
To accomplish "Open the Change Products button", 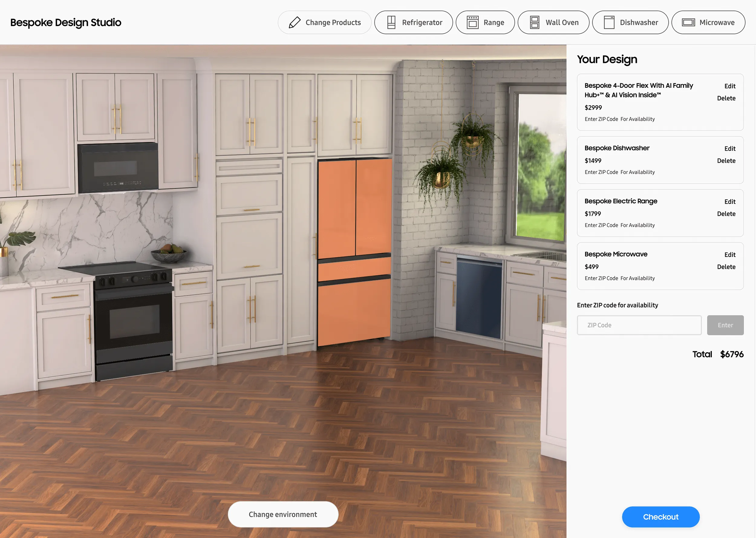I will coord(324,22).
